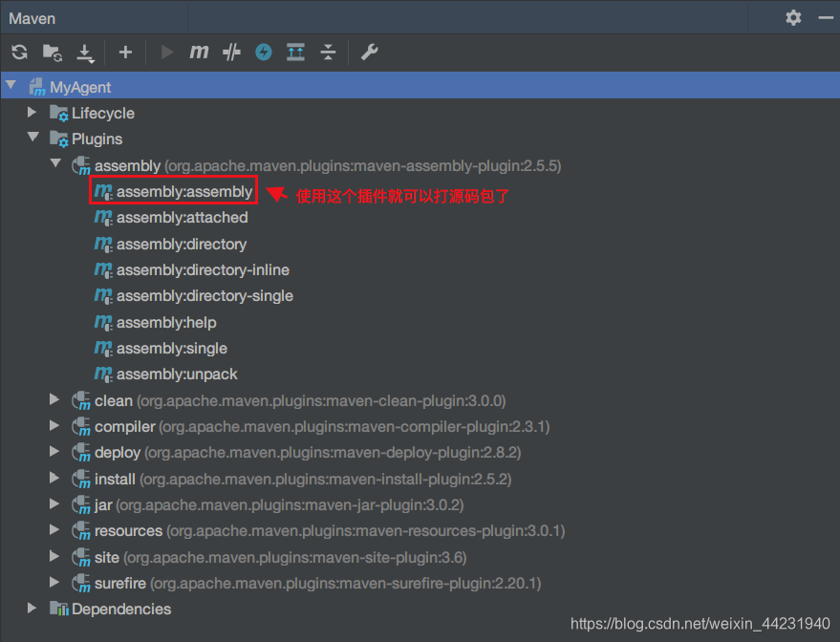
Task: Collapse the Plugins node
Action: click(33, 137)
